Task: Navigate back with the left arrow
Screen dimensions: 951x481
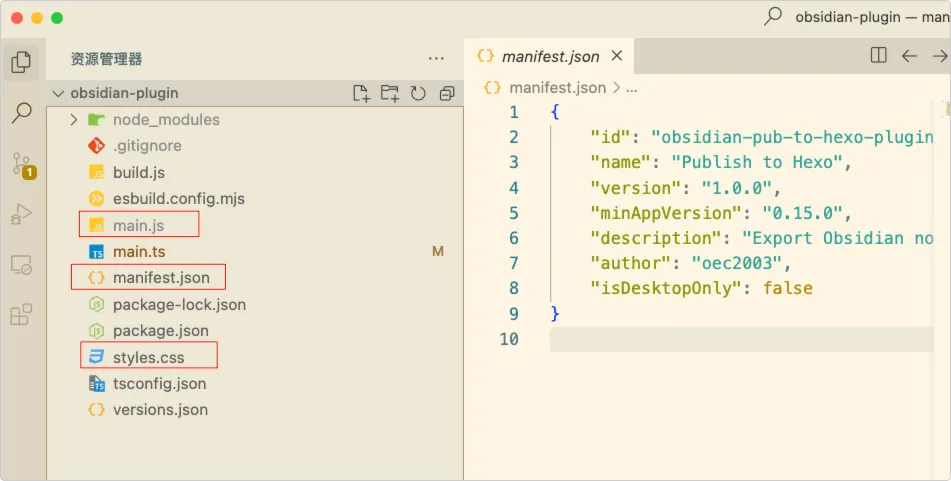Action: pyautogui.click(x=909, y=56)
